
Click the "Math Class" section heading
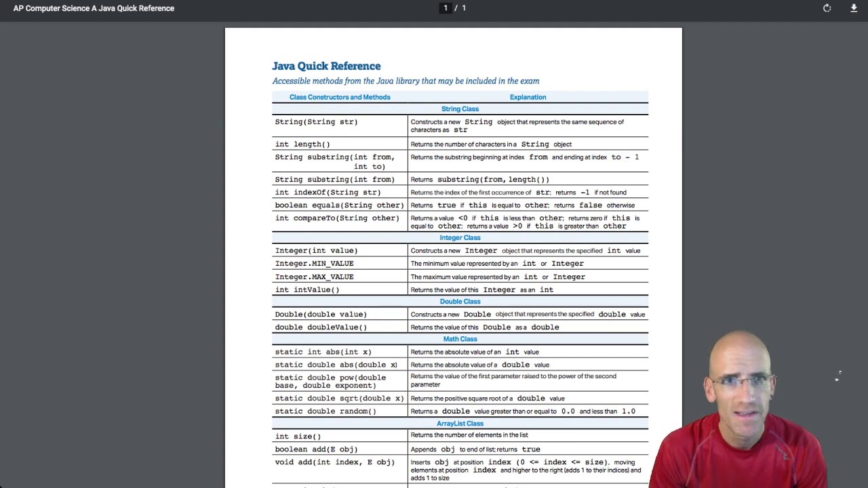[460, 339]
